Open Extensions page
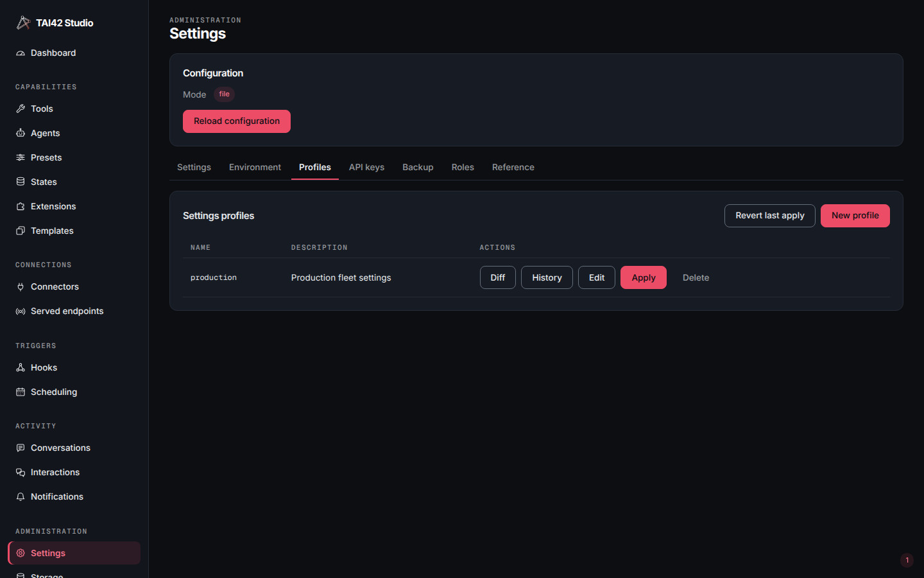The height and width of the screenshot is (578, 924). tap(74, 207)
